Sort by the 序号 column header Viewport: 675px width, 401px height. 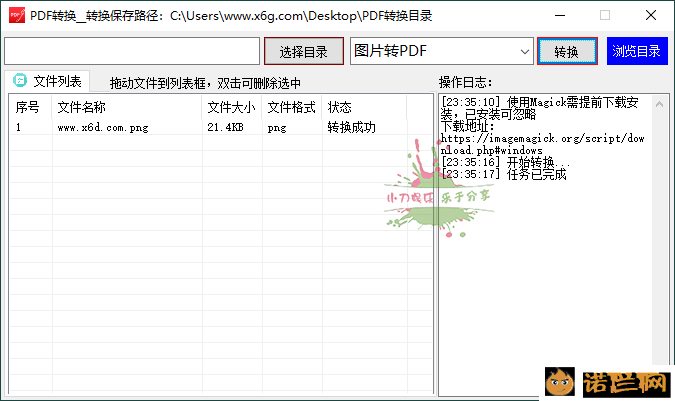31,107
